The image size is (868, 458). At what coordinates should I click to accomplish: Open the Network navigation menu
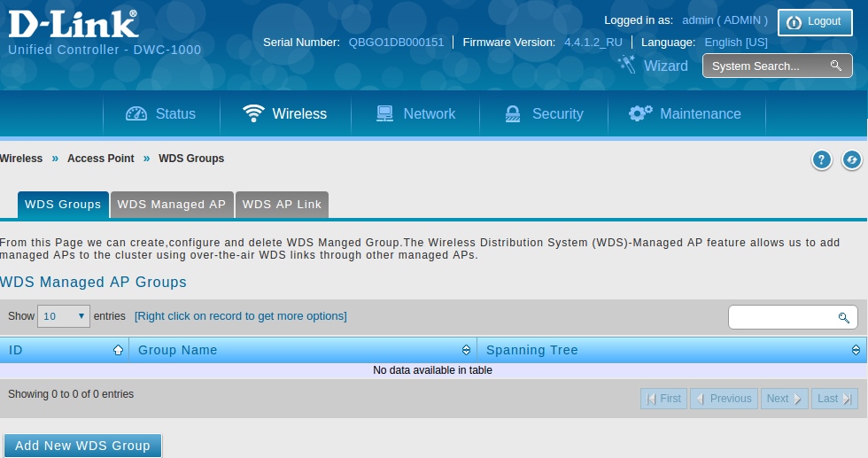tap(415, 113)
